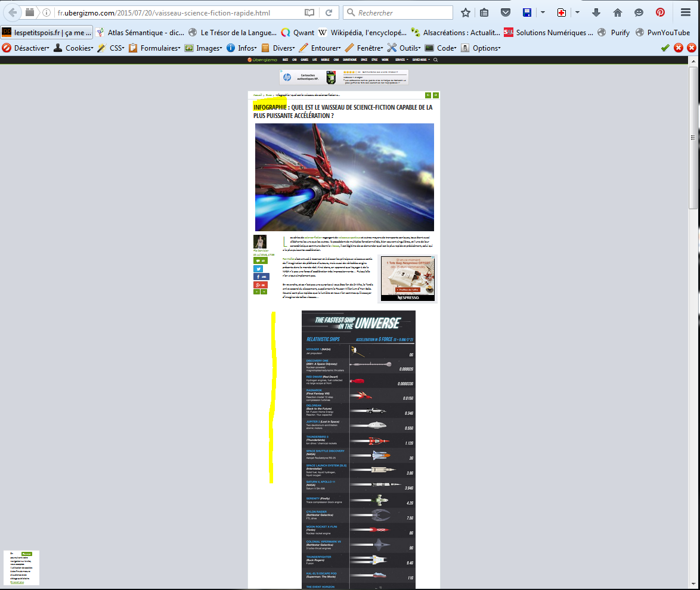Open the Entourer developer menu

[x=320, y=48]
